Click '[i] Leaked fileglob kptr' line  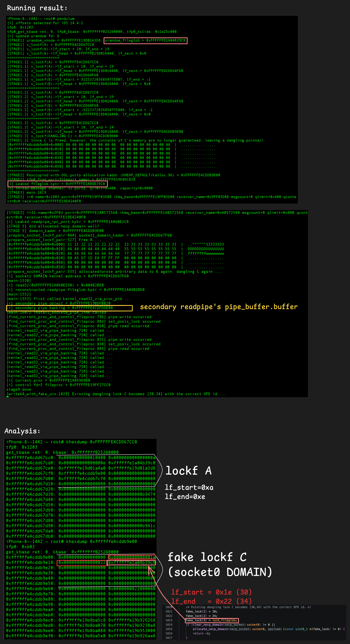pyautogui.click(x=56, y=184)
